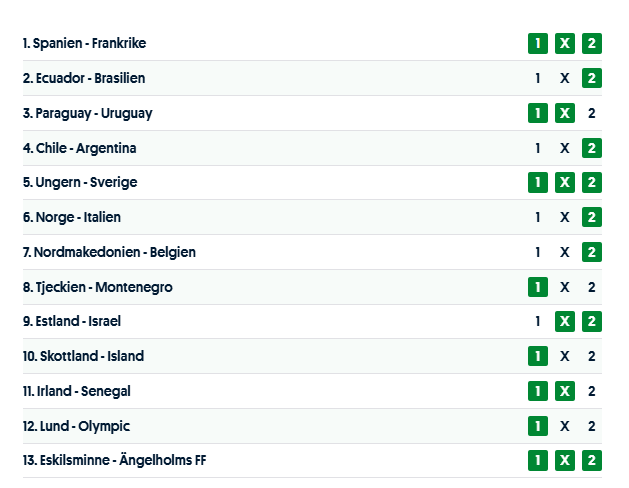Select 1 for Norge - Italien

[x=538, y=217]
